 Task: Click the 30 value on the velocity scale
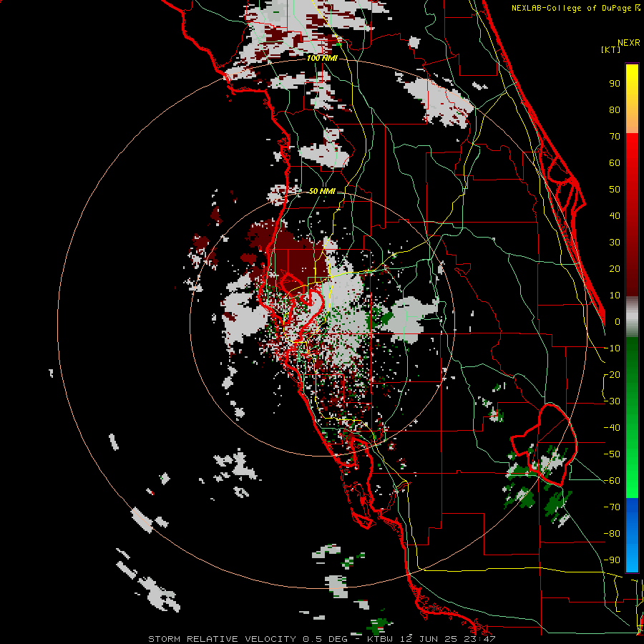[x=615, y=243]
